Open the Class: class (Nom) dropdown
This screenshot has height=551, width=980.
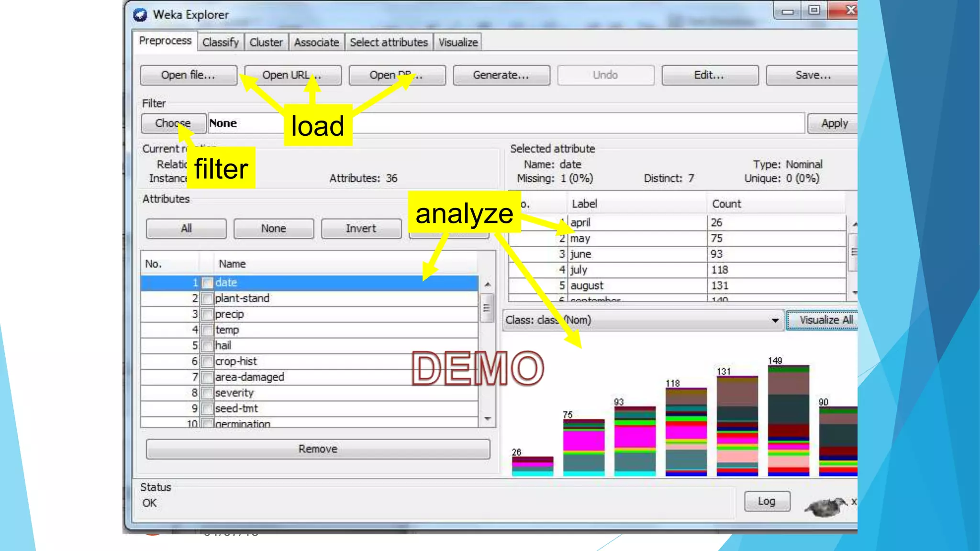643,320
